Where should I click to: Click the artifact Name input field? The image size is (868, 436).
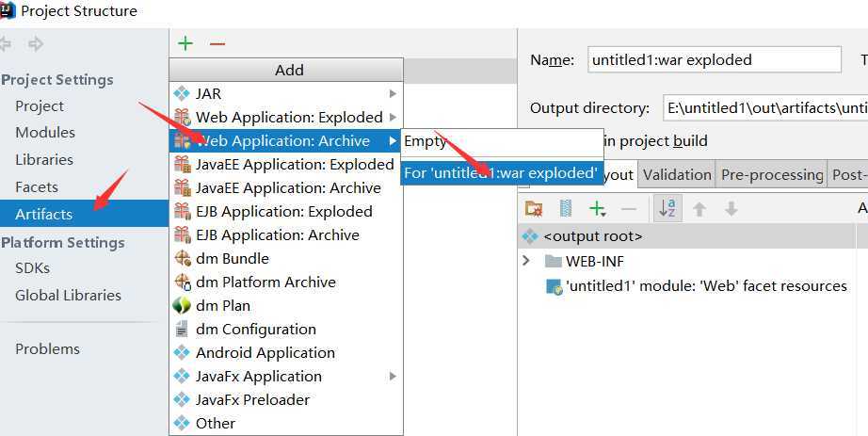[714, 59]
